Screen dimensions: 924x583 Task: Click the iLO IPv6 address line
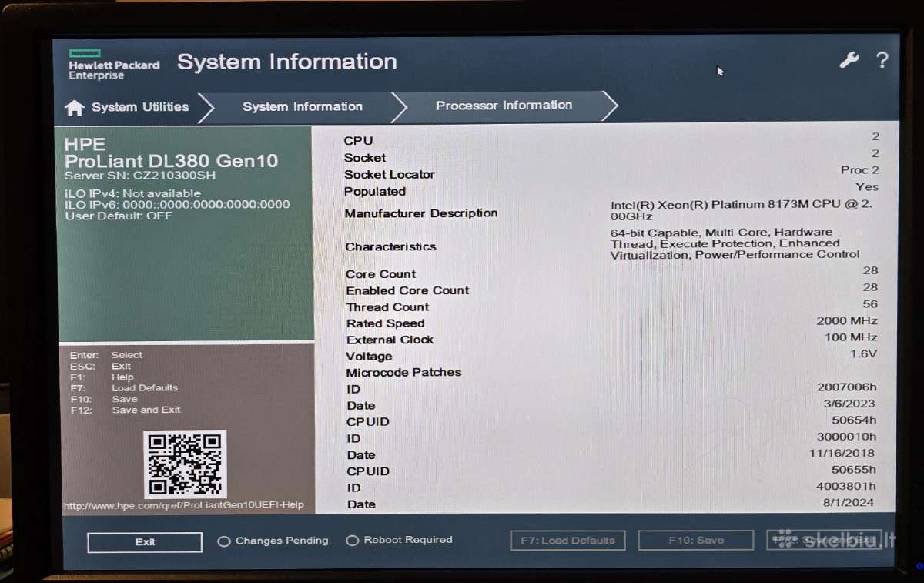pos(177,204)
